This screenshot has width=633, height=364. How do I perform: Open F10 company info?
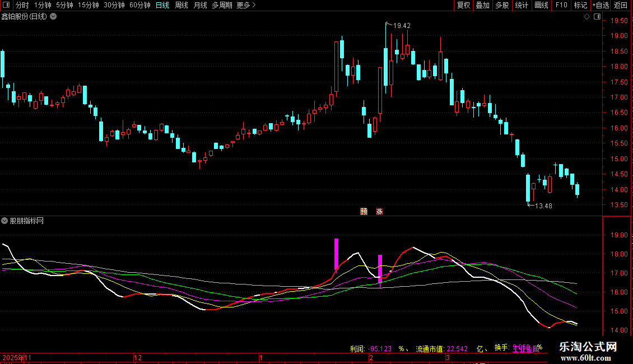click(561, 5)
